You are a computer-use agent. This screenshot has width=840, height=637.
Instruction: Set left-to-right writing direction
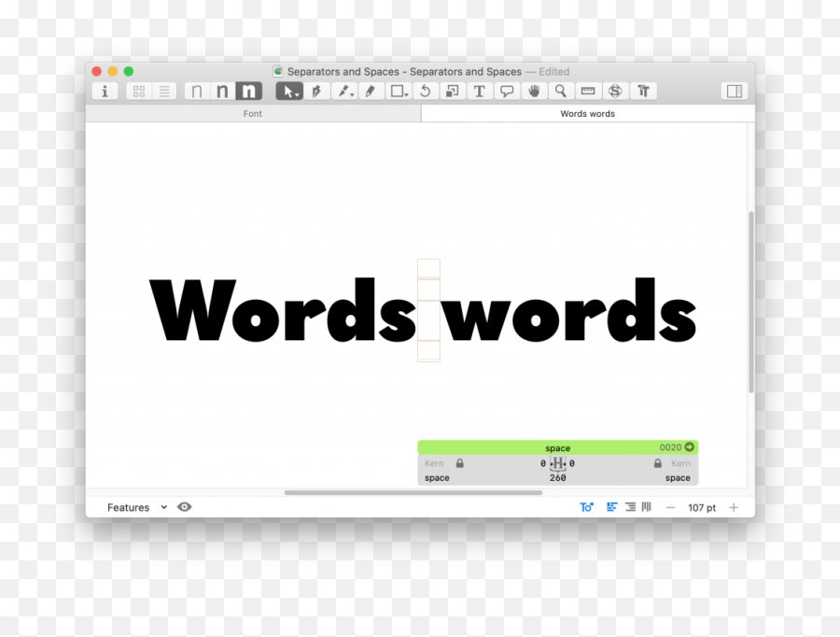[x=611, y=506]
